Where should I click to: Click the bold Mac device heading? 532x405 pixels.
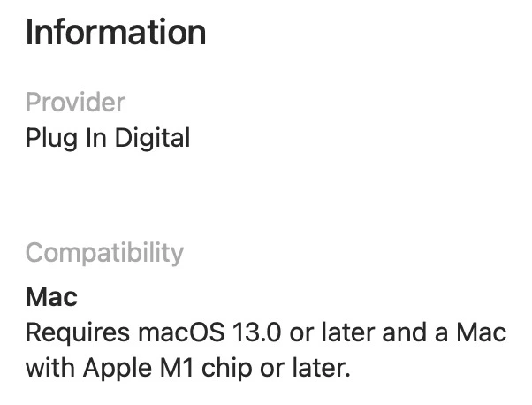tap(51, 297)
